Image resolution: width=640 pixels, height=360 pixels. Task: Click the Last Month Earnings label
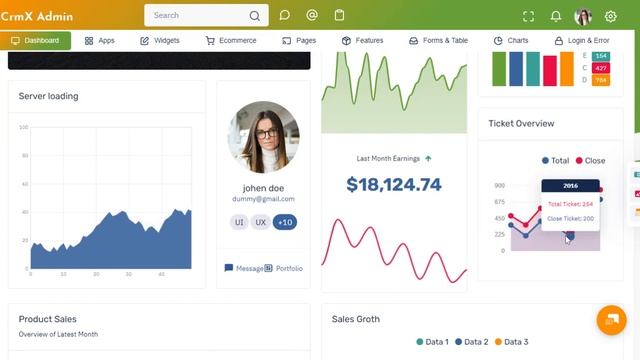point(388,158)
